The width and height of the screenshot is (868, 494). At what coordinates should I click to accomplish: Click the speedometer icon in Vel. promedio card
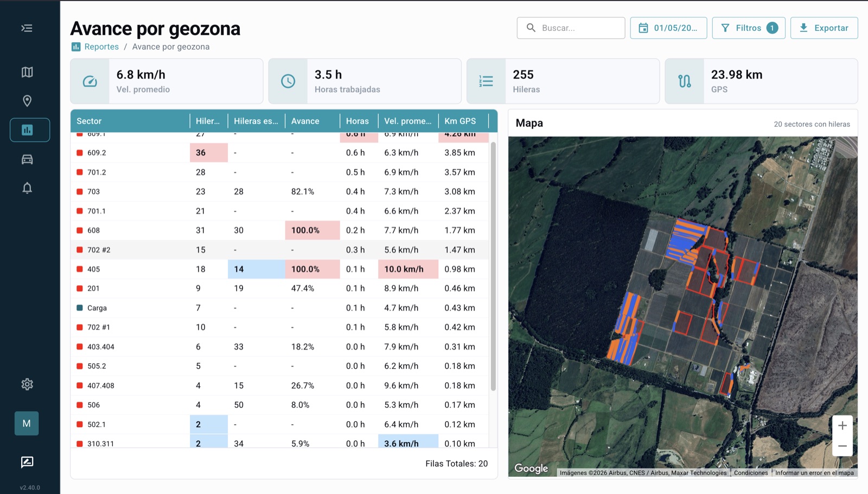point(90,81)
